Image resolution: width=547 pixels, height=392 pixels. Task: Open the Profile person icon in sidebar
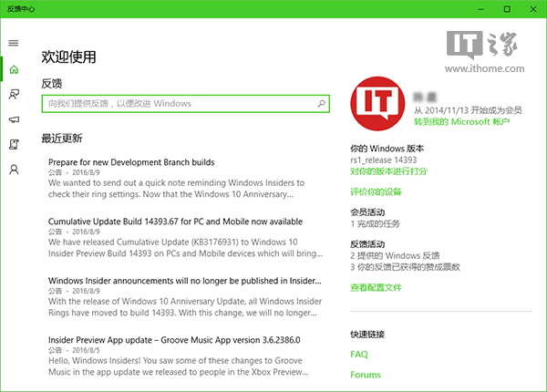tap(14, 170)
